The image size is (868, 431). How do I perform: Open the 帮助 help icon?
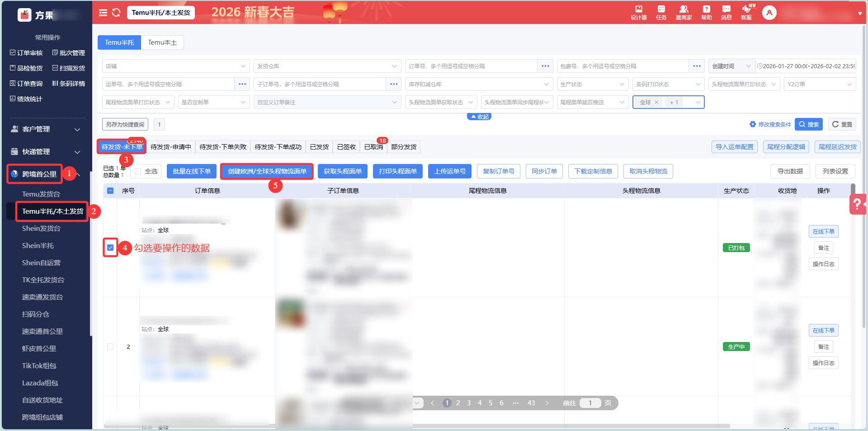[706, 13]
